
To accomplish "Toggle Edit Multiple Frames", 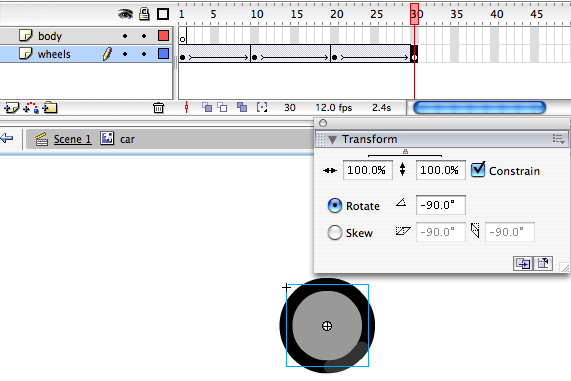I will tap(242, 107).
